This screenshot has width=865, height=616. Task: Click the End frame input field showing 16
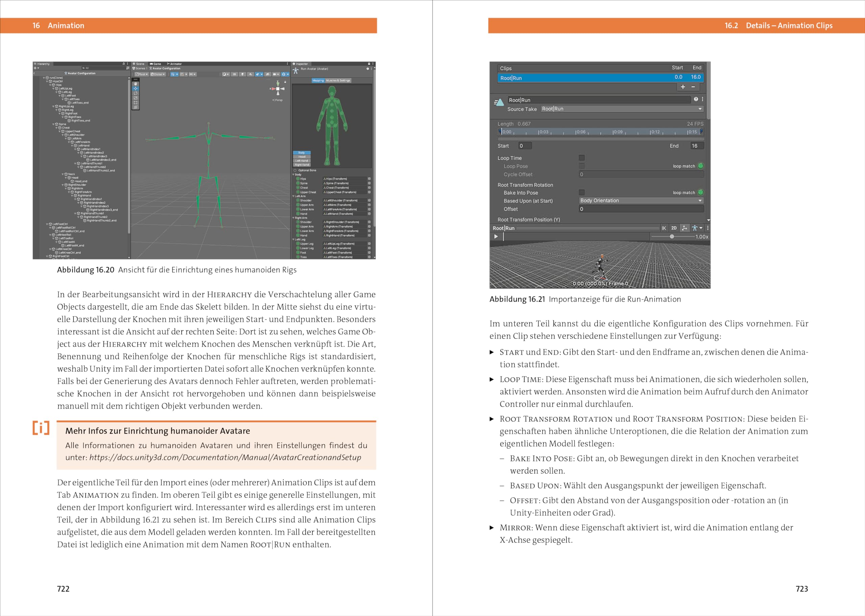697,146
